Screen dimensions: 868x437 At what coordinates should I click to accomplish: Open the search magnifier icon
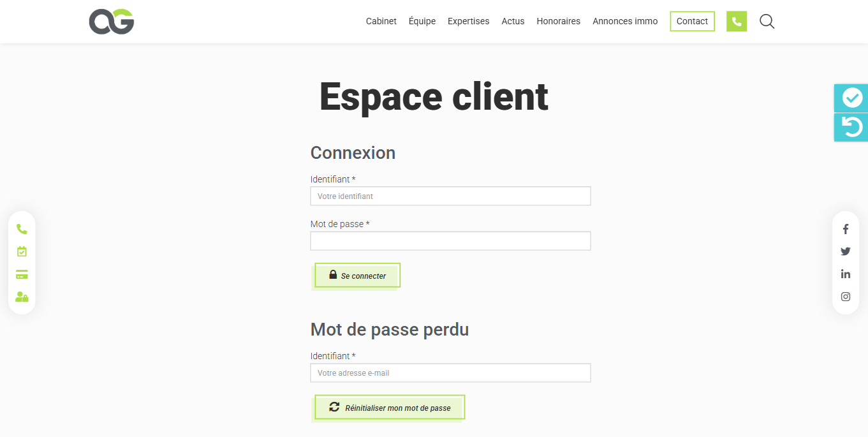click(x=767, y=22)
